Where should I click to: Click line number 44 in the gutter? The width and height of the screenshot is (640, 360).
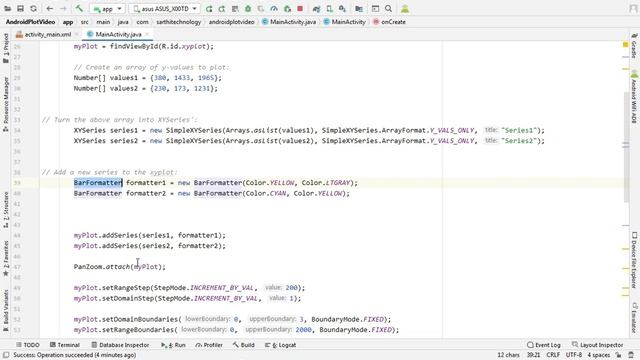point(17,236)
